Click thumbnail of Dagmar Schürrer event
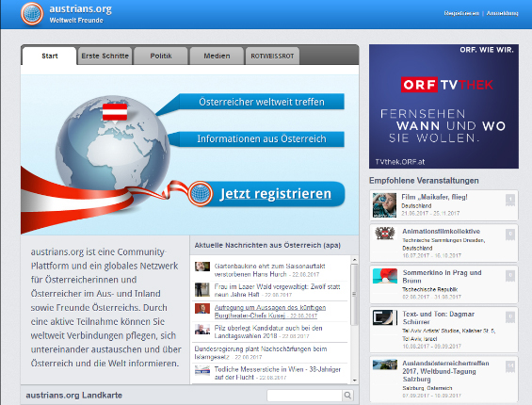The image size is (532, 405). (x=385, y=317)
